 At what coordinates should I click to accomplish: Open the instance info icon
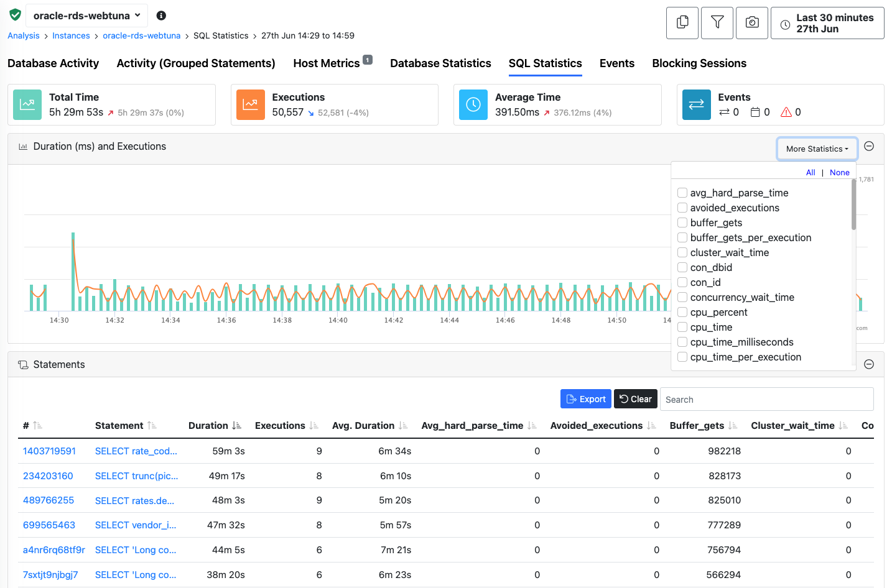point(161,16)
